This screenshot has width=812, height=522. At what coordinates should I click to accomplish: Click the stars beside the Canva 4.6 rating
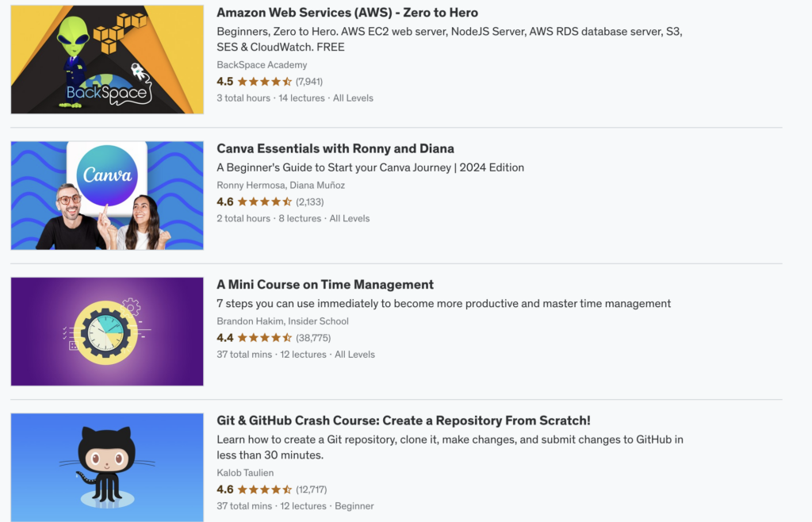265,202
